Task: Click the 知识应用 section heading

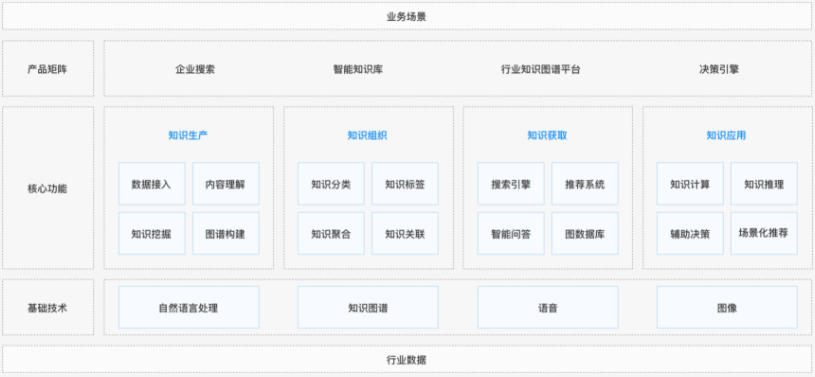Action: tap(726, 135)
